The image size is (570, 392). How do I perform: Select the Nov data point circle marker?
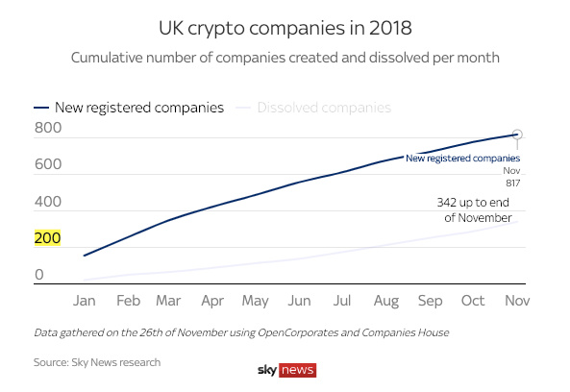[x=517, y=135]
